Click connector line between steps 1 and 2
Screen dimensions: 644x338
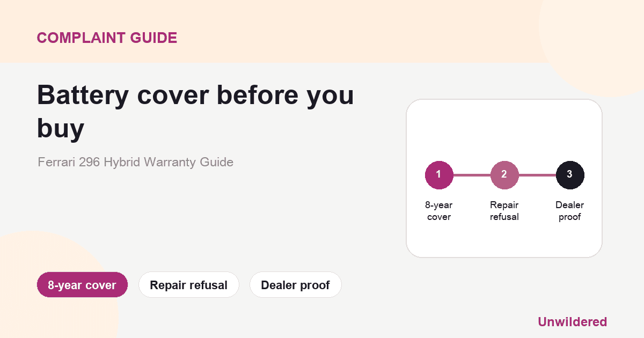[x=472, y=175]
